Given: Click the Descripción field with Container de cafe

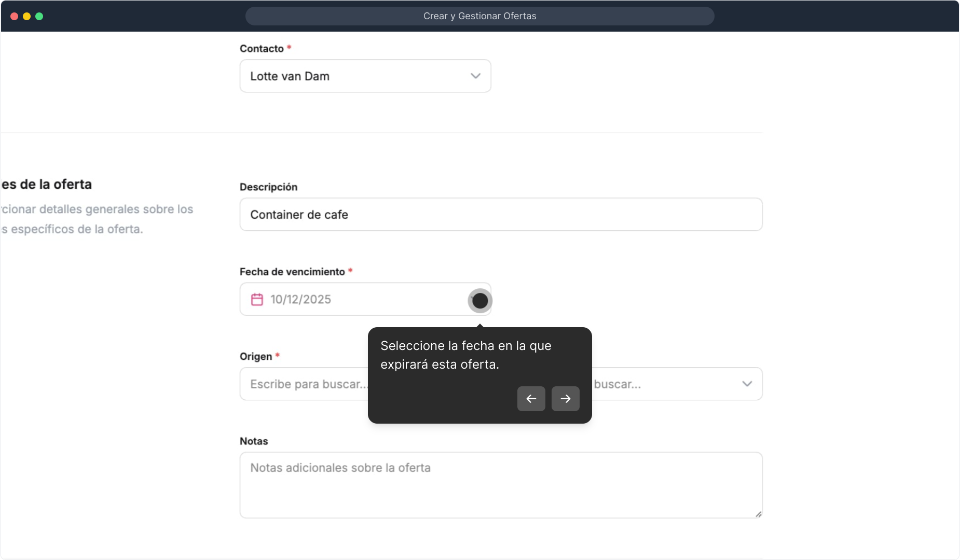Looking at the screenshot, I should tap(501, 215).
